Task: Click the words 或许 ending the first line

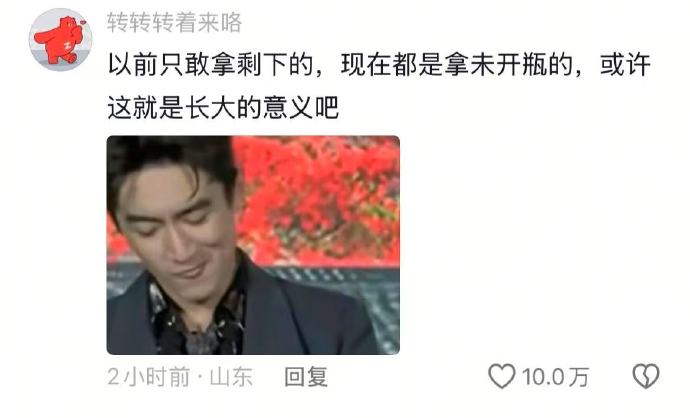Action: pyautogui.click(x=625, y=65)
